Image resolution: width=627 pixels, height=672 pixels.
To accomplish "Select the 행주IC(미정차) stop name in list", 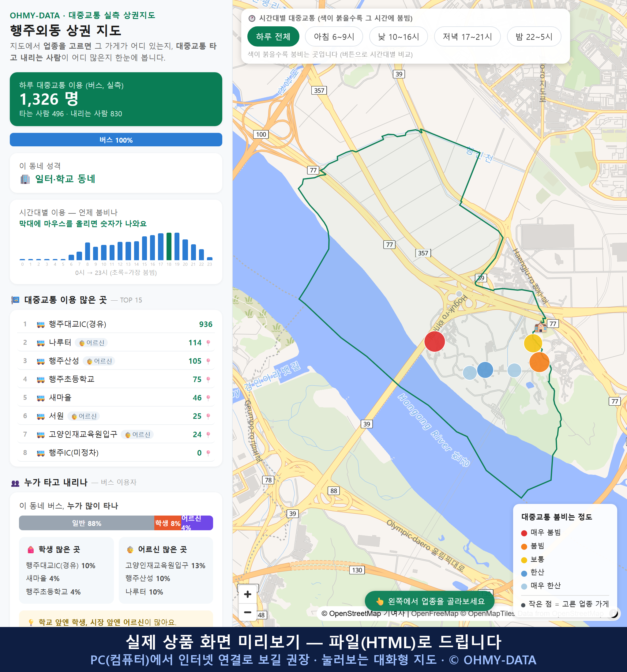I will tap(74, 452).
